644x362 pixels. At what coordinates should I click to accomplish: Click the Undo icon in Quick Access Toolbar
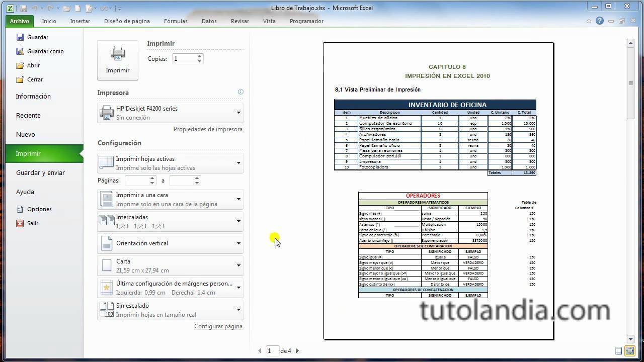click(x=35, y=8)
